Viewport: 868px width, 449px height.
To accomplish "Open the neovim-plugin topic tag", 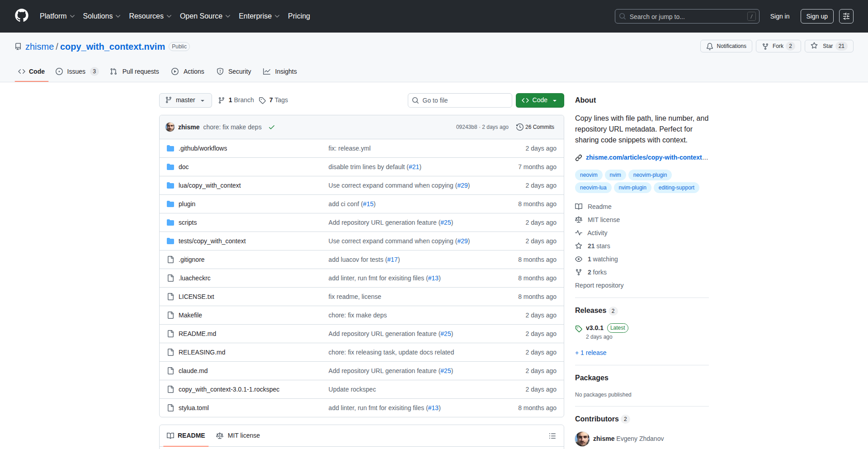I will pyautogui.click(x=650, y=175).
